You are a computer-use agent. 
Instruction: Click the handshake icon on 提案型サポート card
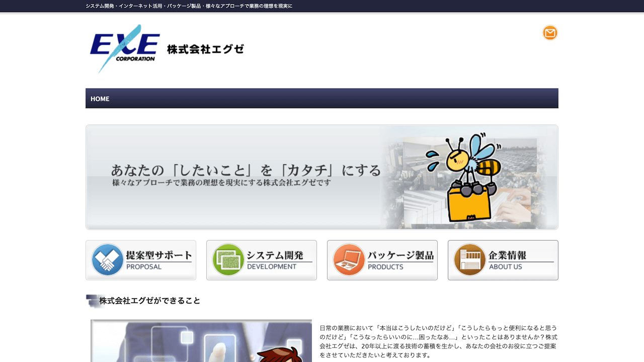(x=106, y=260)
